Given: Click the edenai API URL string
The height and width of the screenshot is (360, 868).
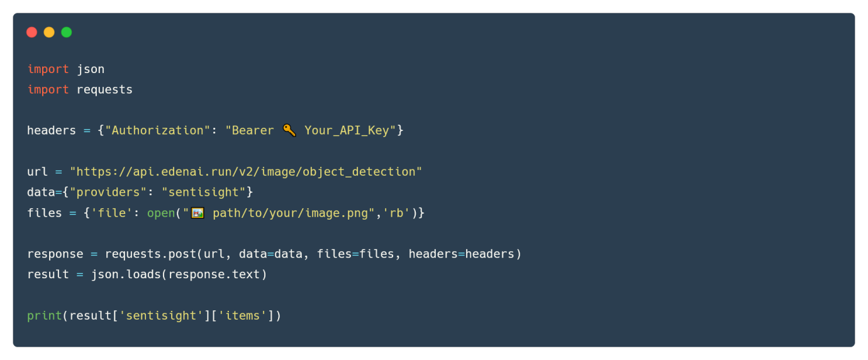Looking at the screenshot, I should coord(246,172).
